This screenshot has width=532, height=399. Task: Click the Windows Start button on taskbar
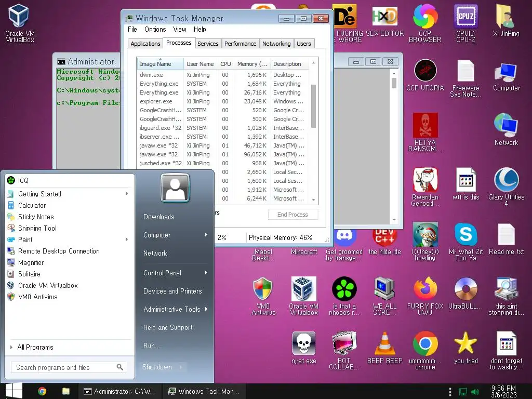[14, 391]
